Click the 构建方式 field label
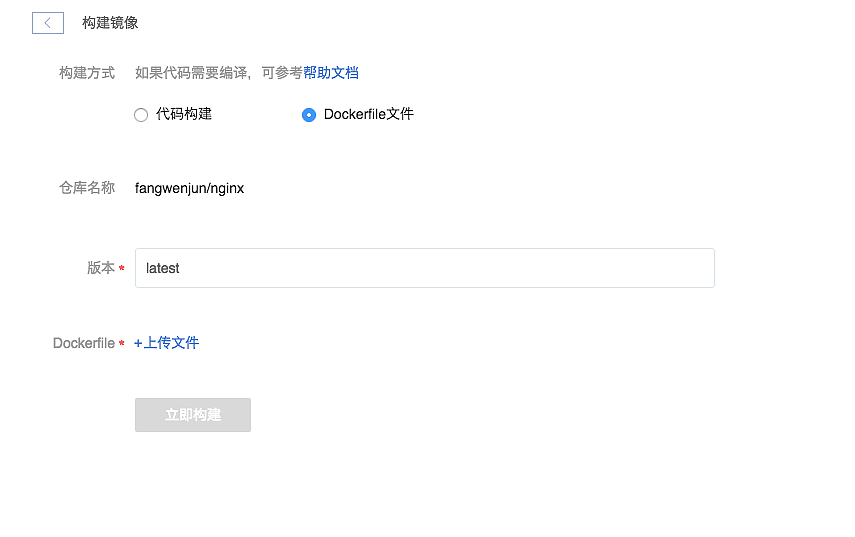 [x=87, y=72]
